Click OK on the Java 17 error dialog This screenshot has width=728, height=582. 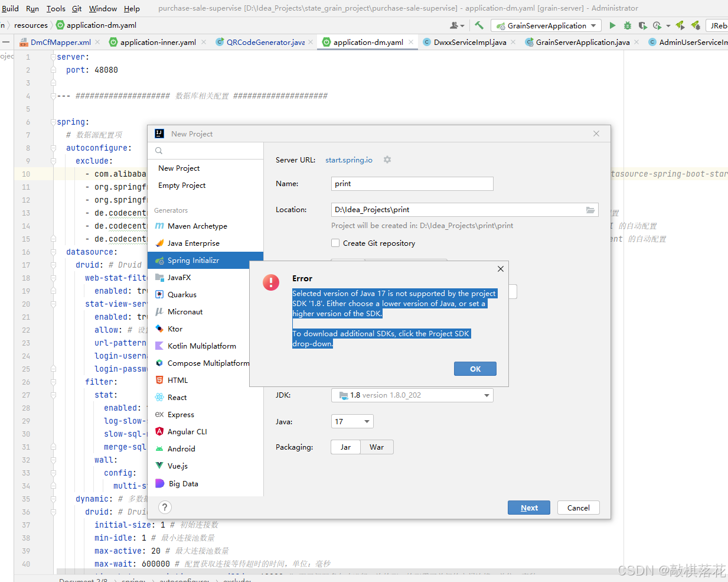pyautogui.click(x=475, y=368)
